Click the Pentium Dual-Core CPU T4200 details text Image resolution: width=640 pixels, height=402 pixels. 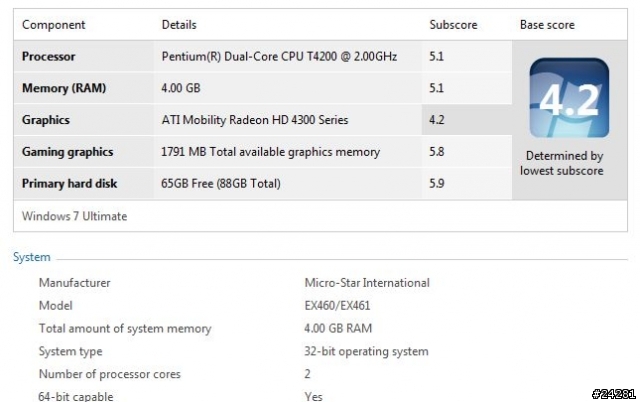pos(279,56)
